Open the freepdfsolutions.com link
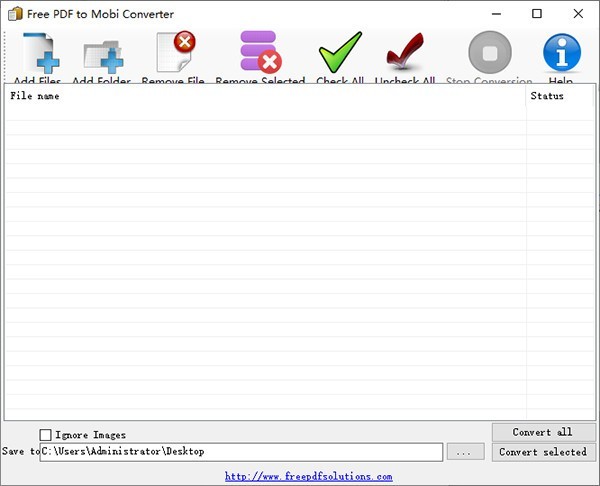600x486 pixels. tap(308, 476)
